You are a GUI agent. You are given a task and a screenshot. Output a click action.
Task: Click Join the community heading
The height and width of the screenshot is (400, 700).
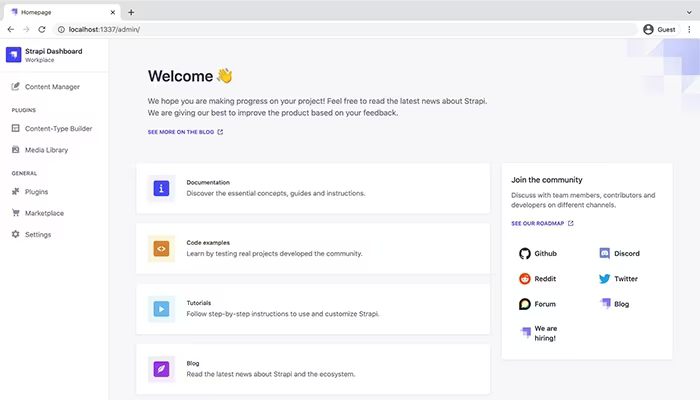(546, 180)
